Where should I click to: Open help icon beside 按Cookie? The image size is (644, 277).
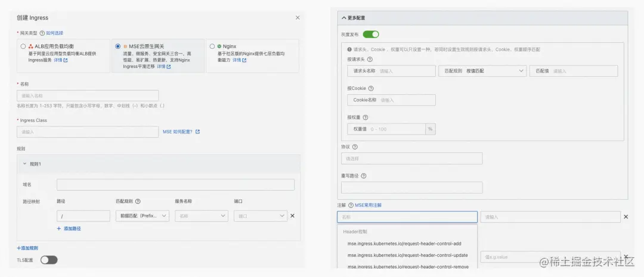tap(371, 88)
